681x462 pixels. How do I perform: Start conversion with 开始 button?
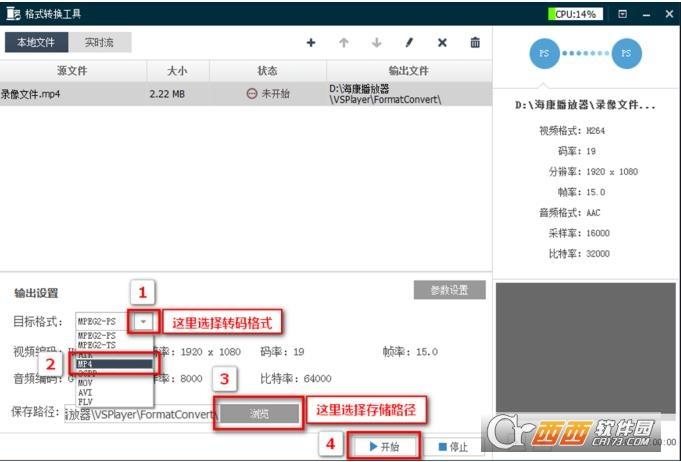tap(384, 446)
